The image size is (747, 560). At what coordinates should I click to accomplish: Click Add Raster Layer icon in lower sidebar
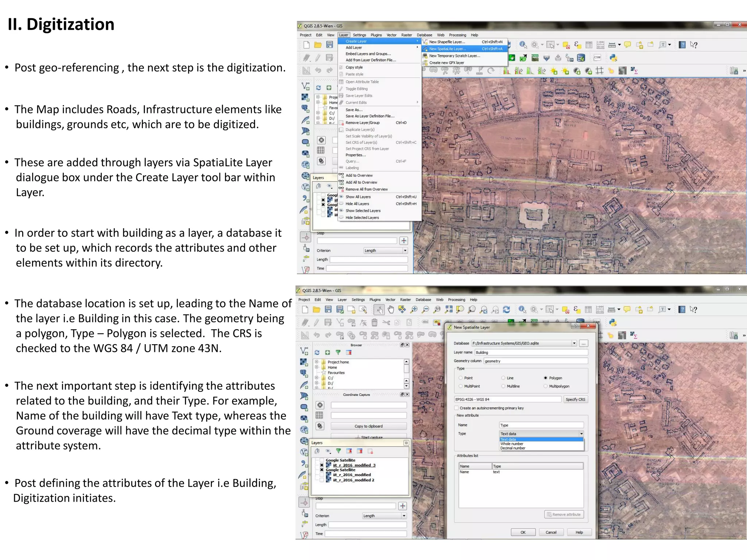(x=305, y=362)
